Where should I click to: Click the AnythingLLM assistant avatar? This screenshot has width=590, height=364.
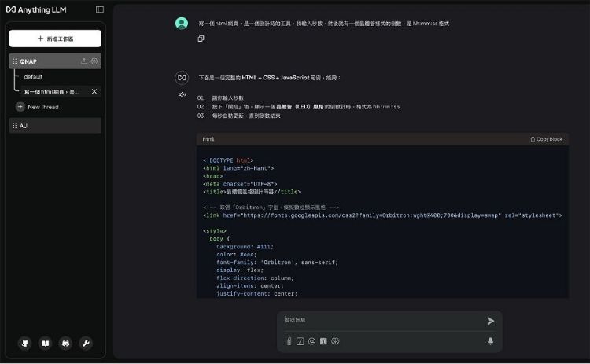click(x=182, y=78)
